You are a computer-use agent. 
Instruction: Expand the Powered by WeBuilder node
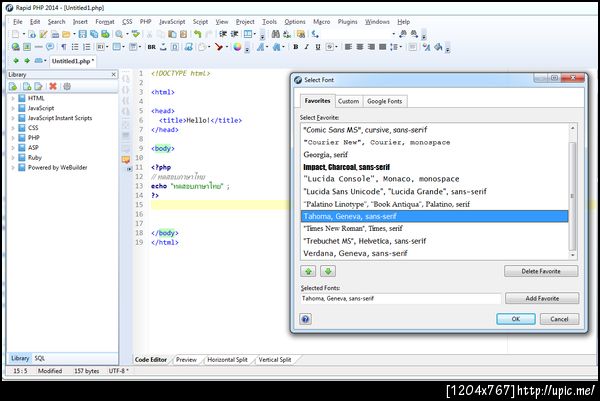coord(13,168)
